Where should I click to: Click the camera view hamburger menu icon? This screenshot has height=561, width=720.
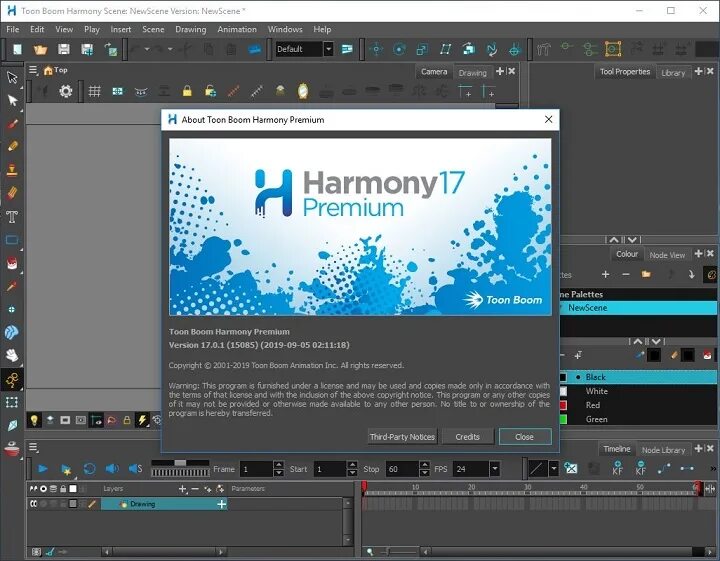[x=34, y=70]
